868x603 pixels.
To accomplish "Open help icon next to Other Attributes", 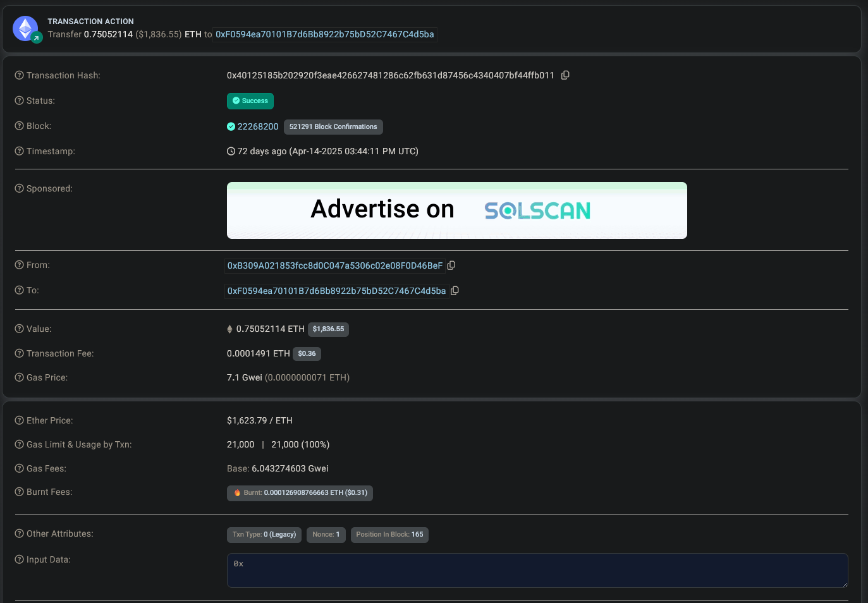I will 19,533.
